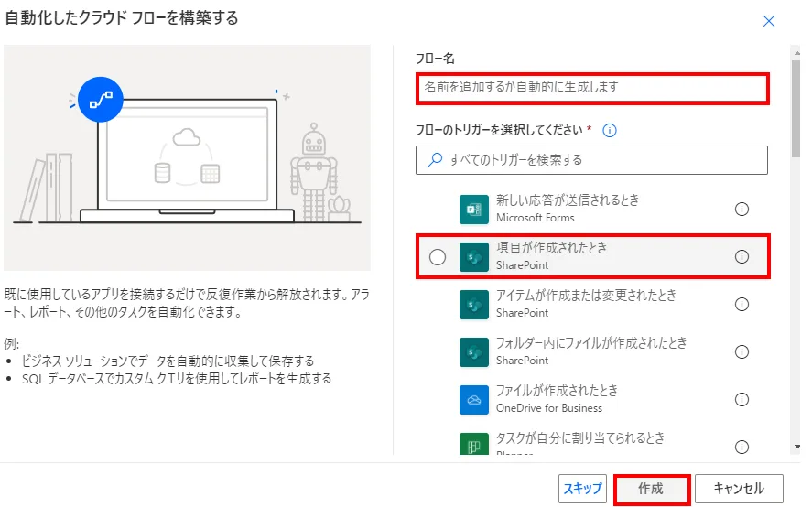Open info icon next to trigger selection label
The height and width of the screenshot is (507, 812).
click(610, 130)
